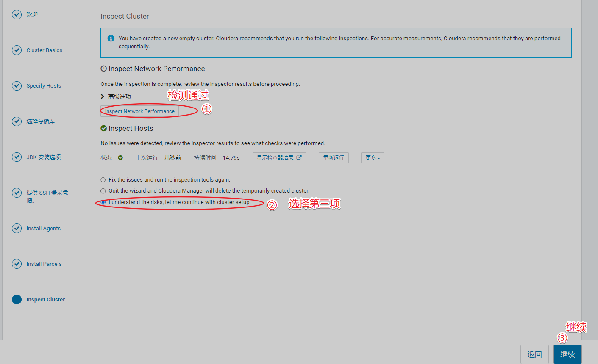Click the checkmark icon beside 提供 SSH 登录凭据
The image size is (598, 364).
[17, 193]
